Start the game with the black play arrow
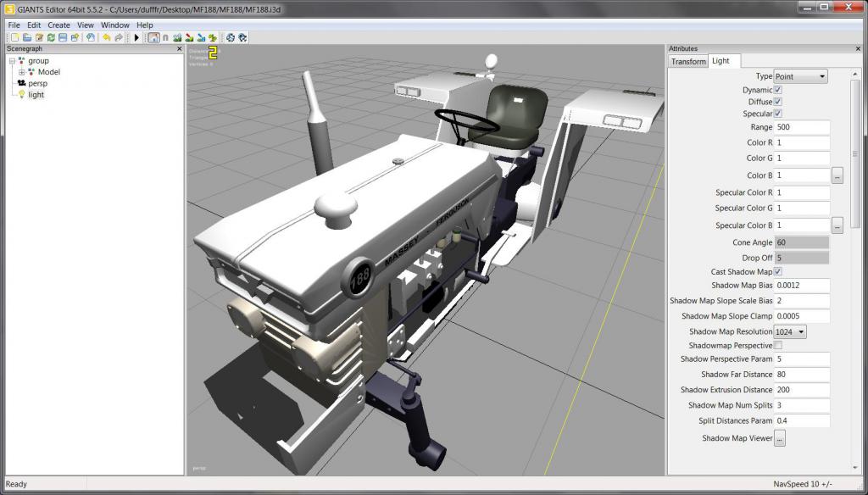 (x=136, y=37)
